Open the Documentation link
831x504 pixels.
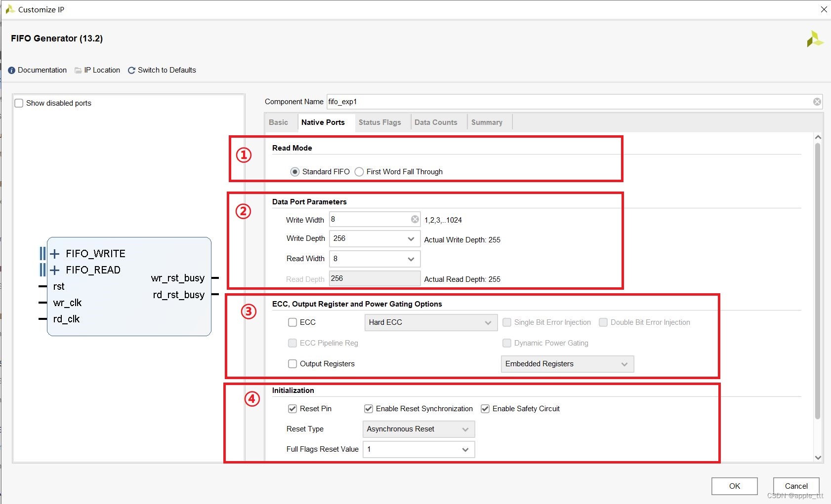[42, 70]
